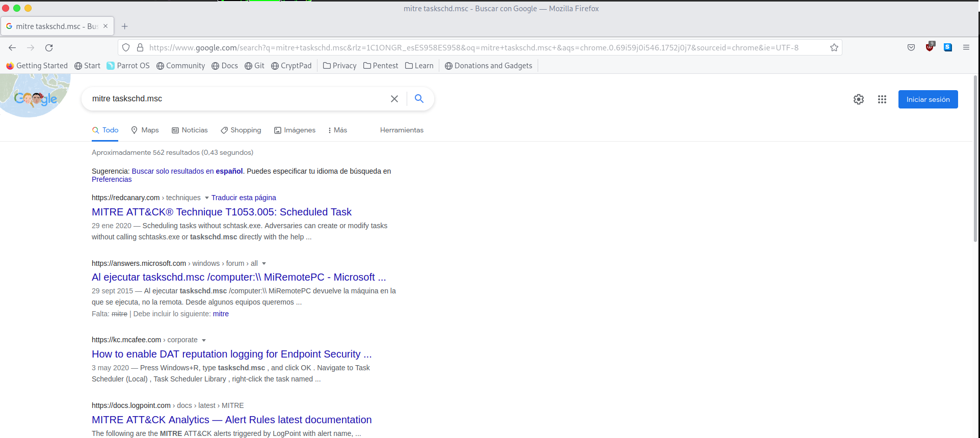The height and width of the screenshot is (438, 980).
Task: Click the blue magnifier search icon
Action: 419,99
